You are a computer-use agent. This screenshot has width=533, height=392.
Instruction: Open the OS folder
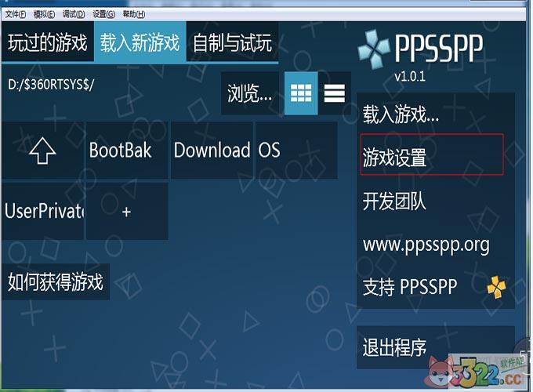(296, 151)
